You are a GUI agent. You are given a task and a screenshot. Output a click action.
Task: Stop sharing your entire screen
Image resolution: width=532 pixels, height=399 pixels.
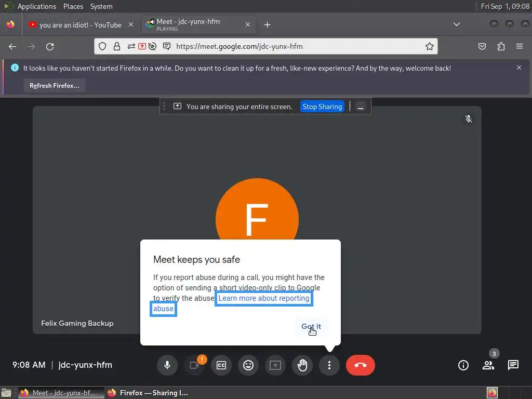[322, 107]
